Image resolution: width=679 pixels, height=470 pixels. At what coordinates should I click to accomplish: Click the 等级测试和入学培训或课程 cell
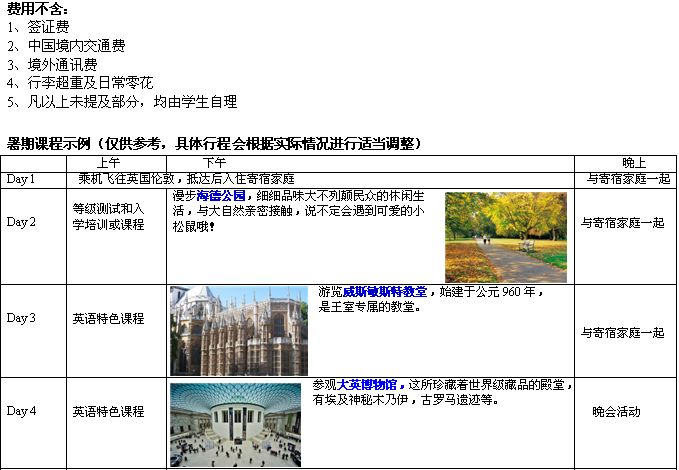108,216
